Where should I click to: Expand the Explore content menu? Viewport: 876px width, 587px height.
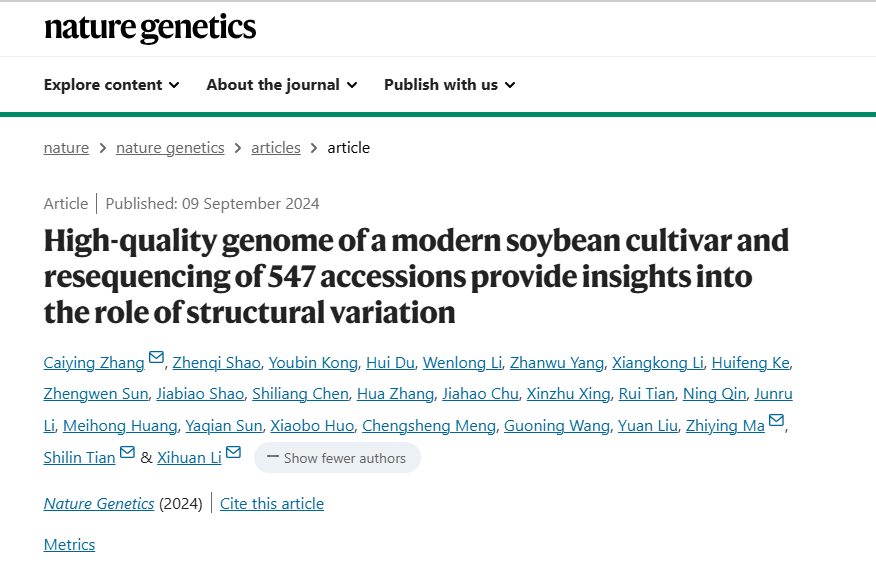pos(111,85)
